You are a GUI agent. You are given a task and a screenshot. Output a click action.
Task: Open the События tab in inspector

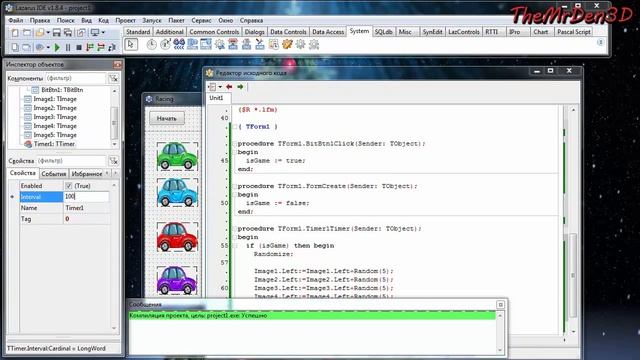[53, 174]
